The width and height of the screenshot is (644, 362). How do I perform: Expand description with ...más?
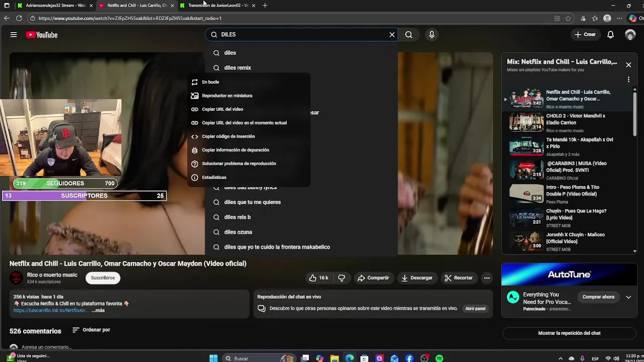[x=98, y=311]
